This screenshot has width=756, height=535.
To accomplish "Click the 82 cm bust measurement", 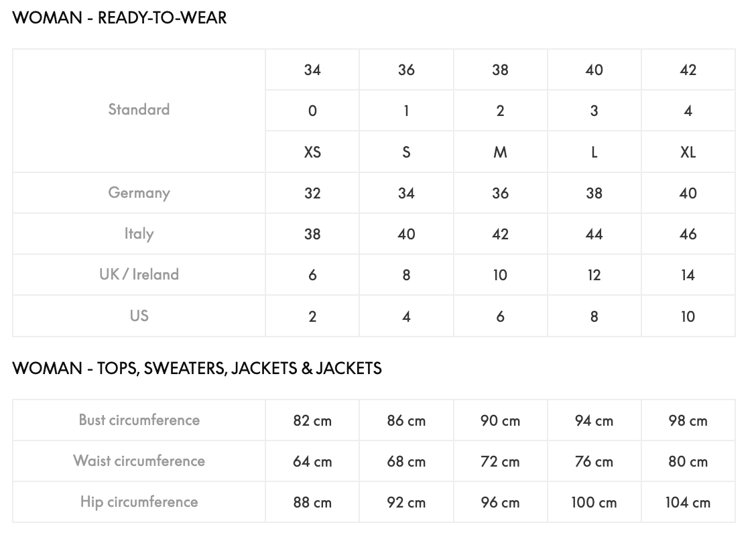I will [312, 421].
